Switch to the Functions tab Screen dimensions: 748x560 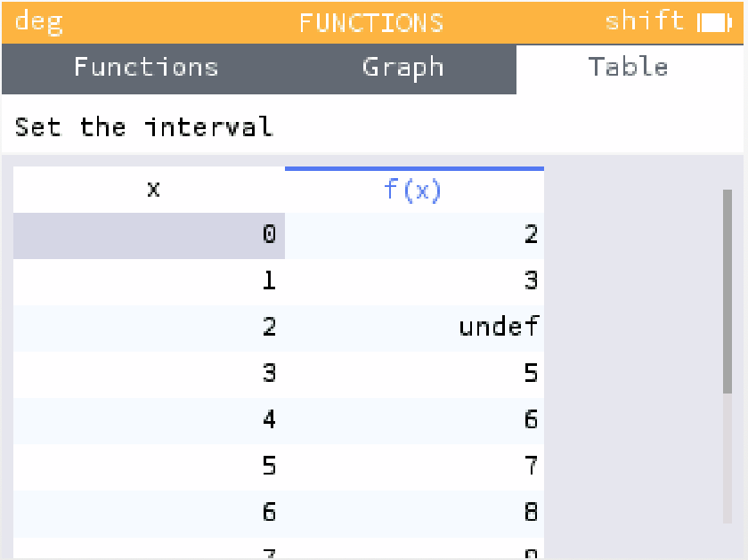145,67
